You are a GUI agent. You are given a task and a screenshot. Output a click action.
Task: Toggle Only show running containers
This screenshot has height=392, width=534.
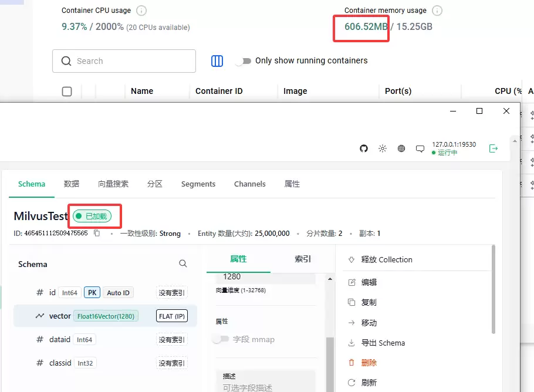pos(244,61)
